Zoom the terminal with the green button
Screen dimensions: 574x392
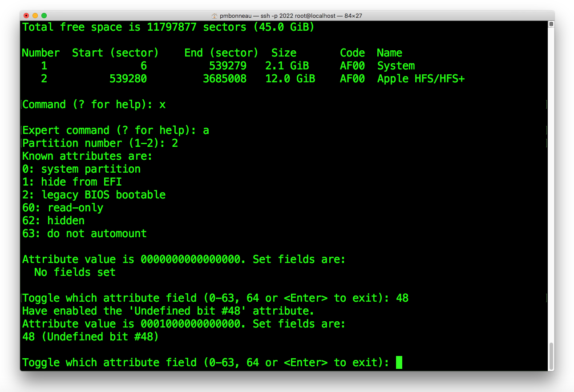44,16
